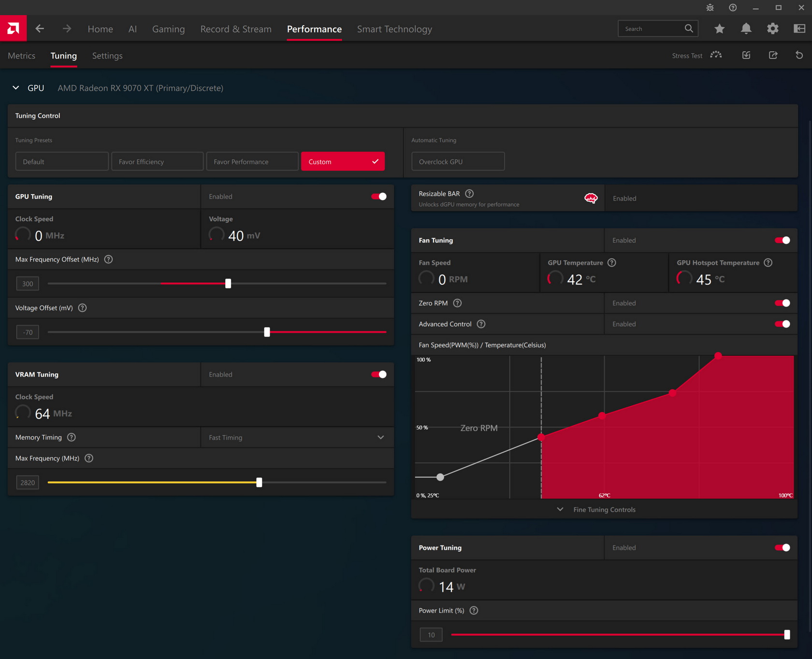Open the Gaming tab
812x659 pixels.
coord(168,29)
